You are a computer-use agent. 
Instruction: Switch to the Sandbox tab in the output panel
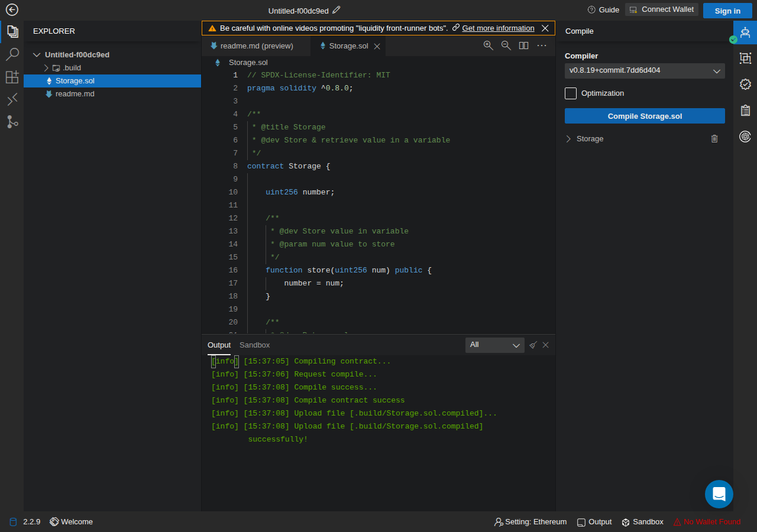[x=254, y=345]
